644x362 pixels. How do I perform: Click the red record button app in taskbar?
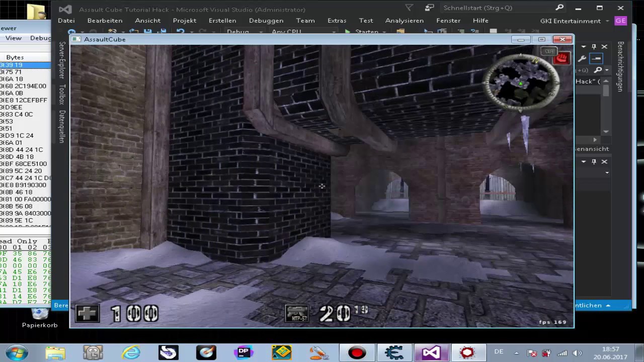tap(357, 352)
